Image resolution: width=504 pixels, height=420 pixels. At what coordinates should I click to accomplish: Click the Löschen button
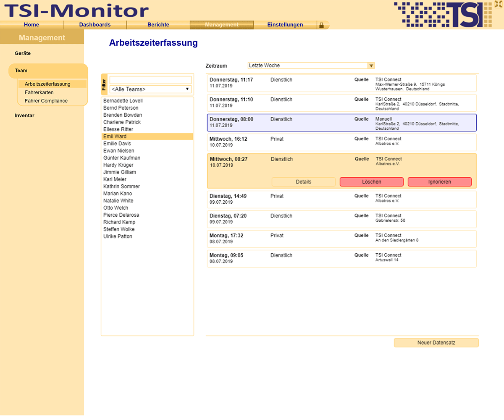click(x=372, y=182)
